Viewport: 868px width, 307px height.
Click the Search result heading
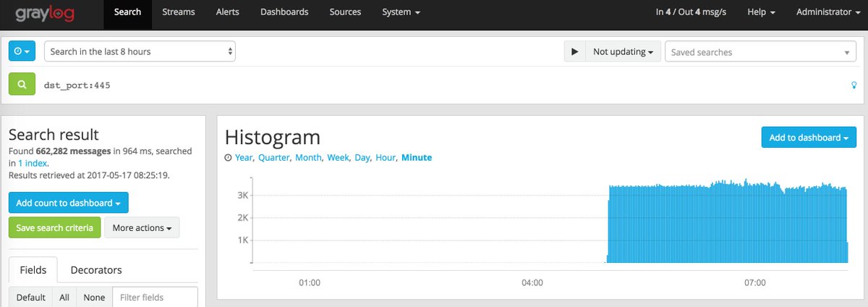click(54, 135)
